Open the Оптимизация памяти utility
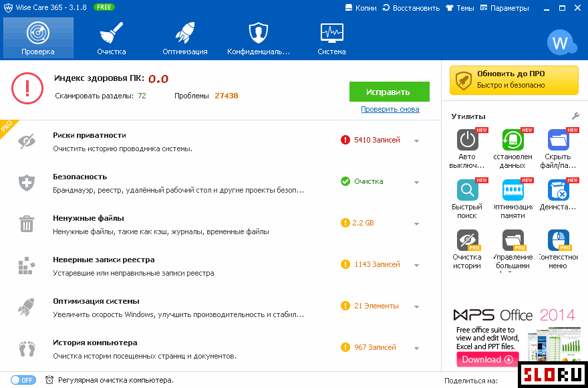Screen dimensions: 588x388 coord(513,190)
